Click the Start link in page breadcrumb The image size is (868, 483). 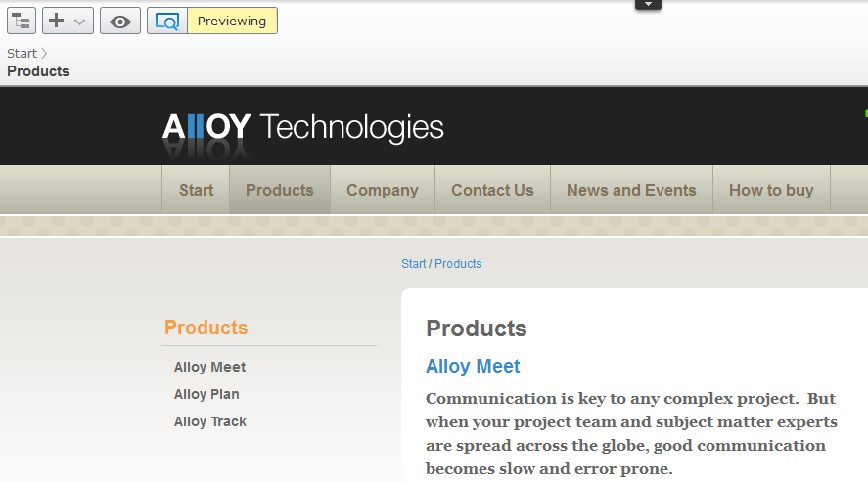point(413,264)
